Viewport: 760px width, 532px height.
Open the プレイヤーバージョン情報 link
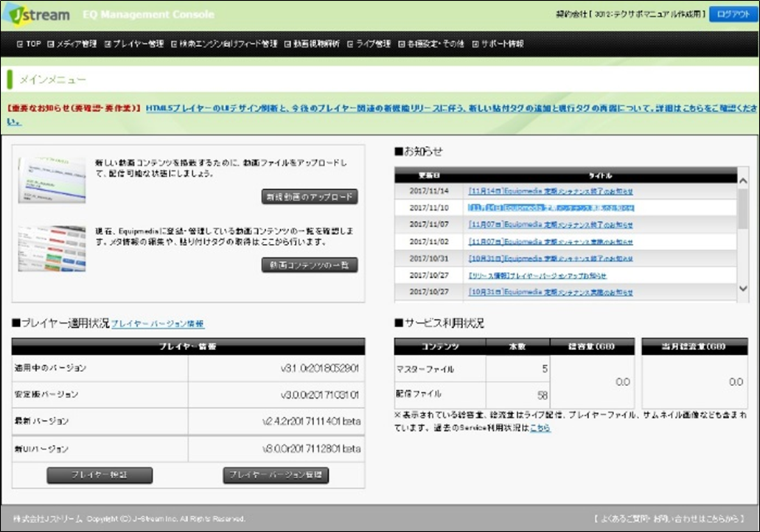[x=158, y=324]
